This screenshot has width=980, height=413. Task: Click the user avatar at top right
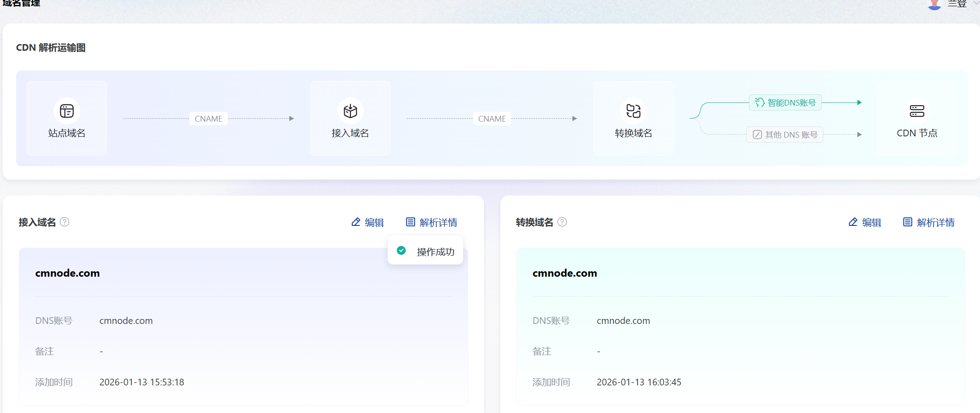[934, 4]
